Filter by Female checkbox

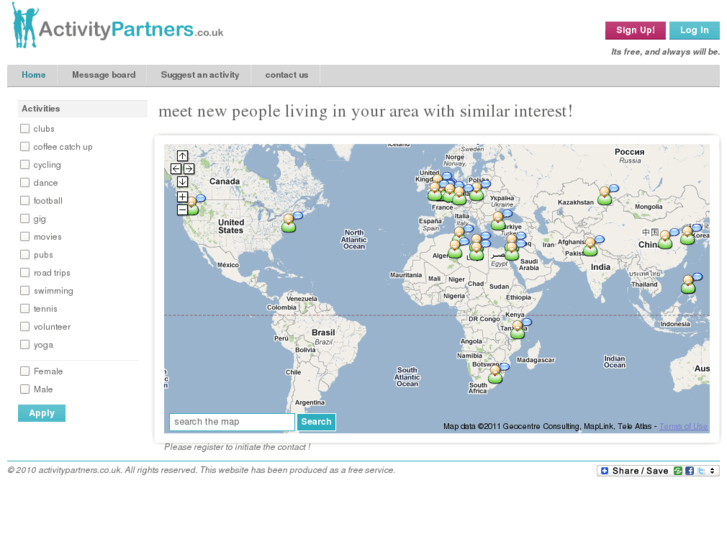point(25,371)
